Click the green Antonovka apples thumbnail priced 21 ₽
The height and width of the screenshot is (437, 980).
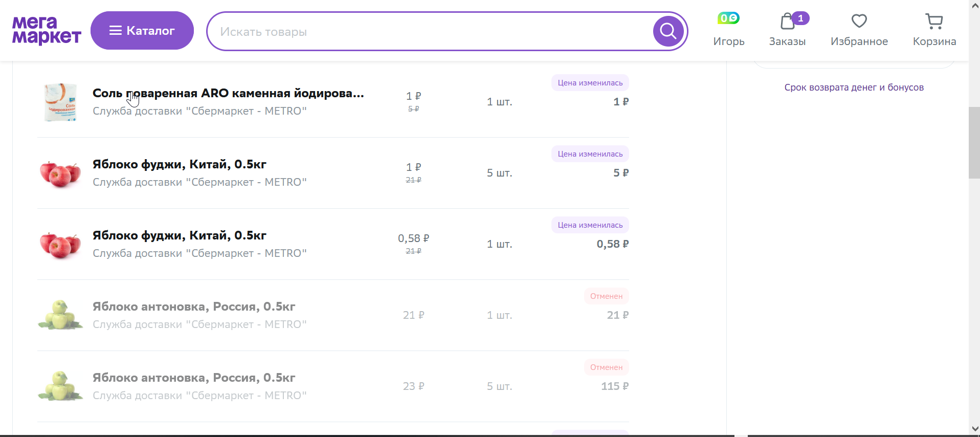[60, 315]
